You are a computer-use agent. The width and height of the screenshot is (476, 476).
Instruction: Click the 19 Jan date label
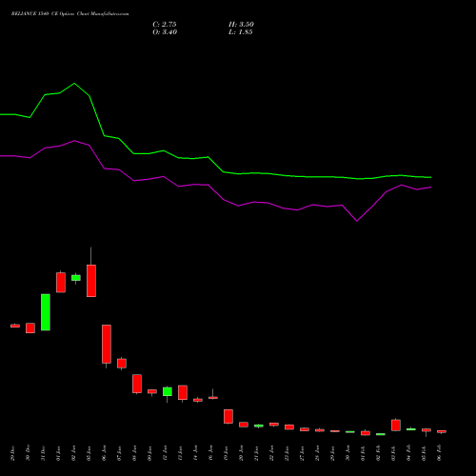click(226, 453)
